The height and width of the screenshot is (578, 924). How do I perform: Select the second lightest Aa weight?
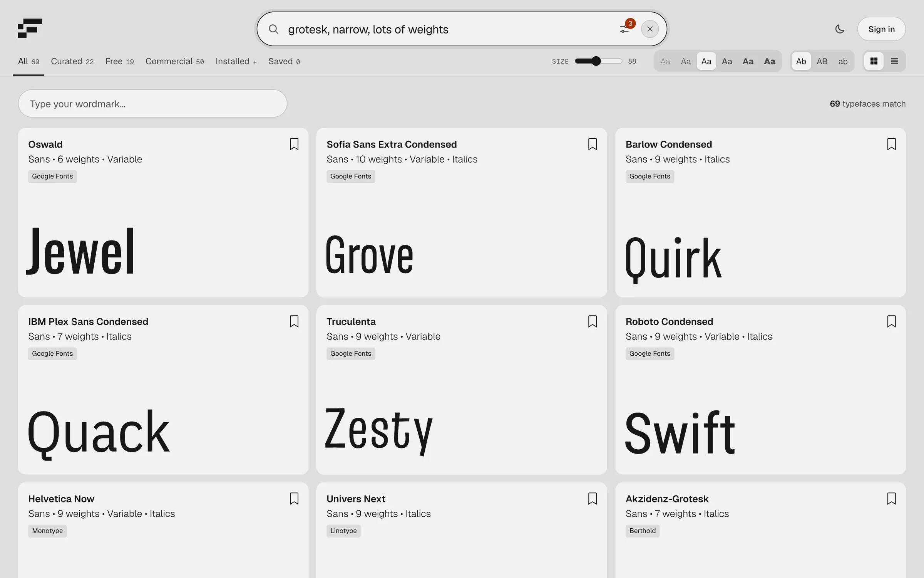click(686, 61)
